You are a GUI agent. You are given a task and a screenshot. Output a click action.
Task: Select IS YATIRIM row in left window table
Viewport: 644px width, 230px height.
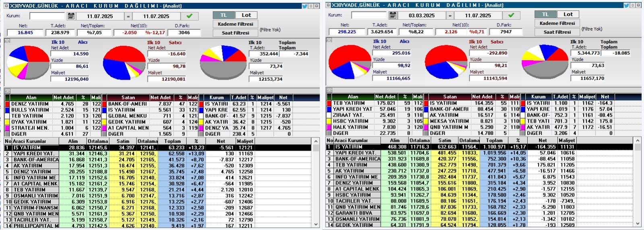(x=158, y=148)
